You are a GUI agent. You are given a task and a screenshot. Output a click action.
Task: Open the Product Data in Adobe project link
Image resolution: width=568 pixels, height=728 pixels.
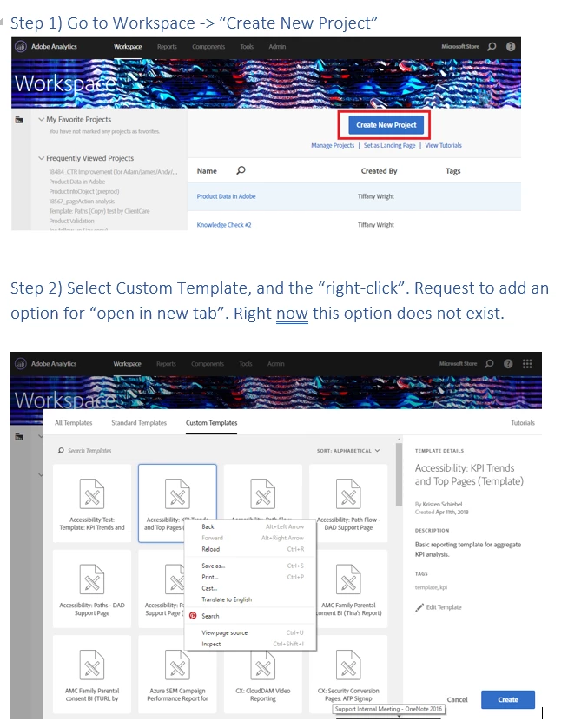tap(226, 196)
